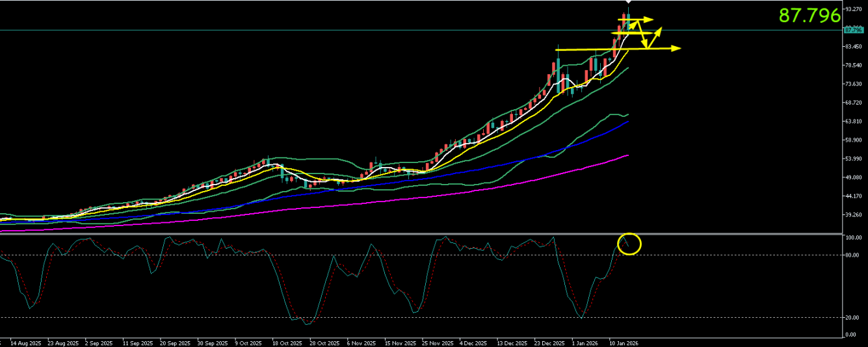Screen dimensions: 868x347
Task: Select the topmost yellow horizontal arrow
Action: point(637,19)
